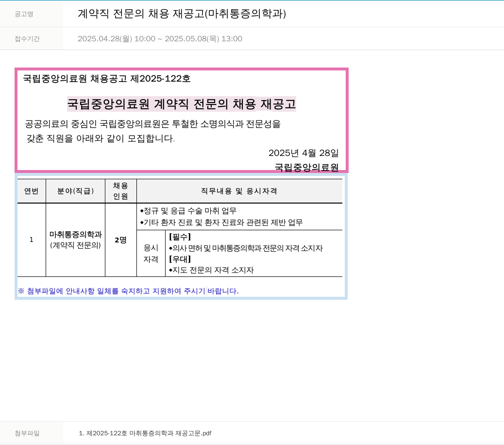
Task: Click the [필수] label
Action: coord(180,237)
